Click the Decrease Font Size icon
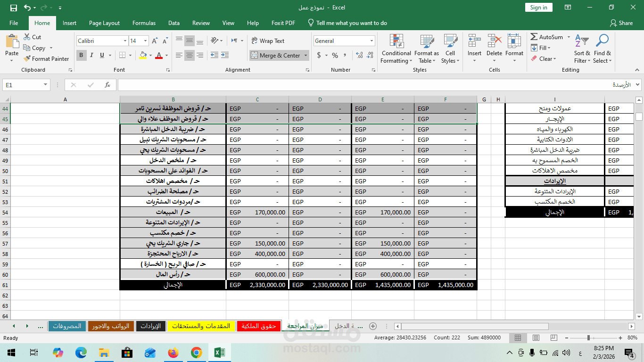This screenshot has width=644, height=362. 165,41
